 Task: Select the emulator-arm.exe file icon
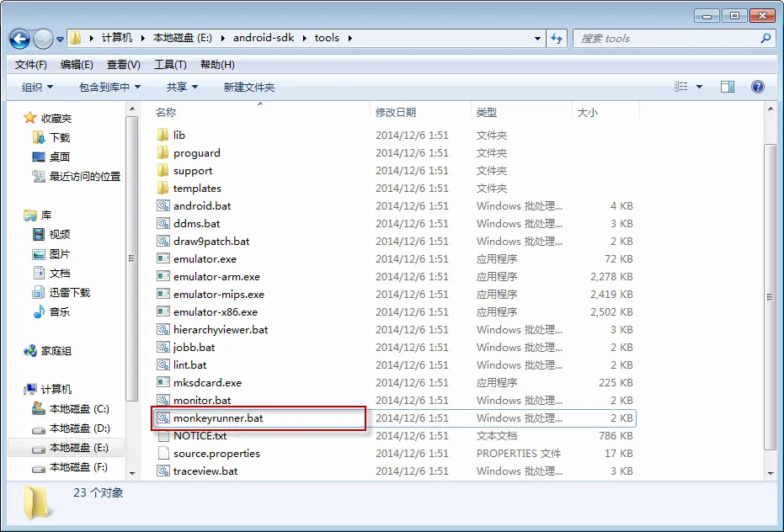point(163,276)
